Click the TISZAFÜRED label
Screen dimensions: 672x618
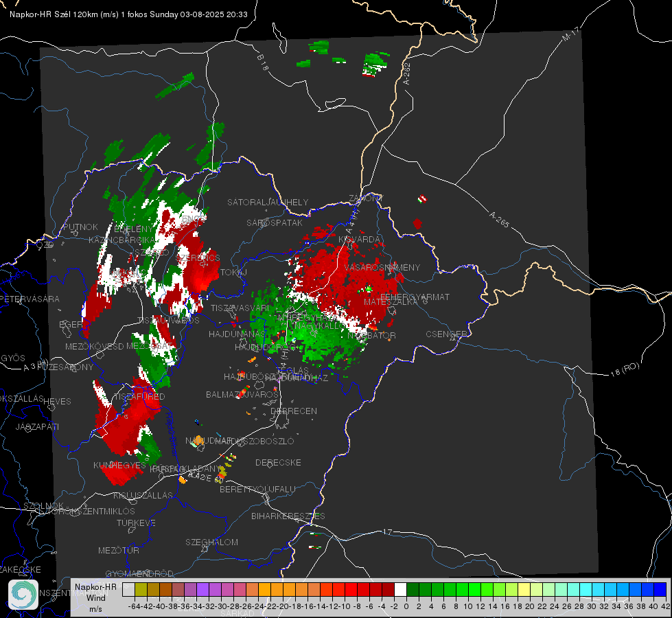click(139, 396)
